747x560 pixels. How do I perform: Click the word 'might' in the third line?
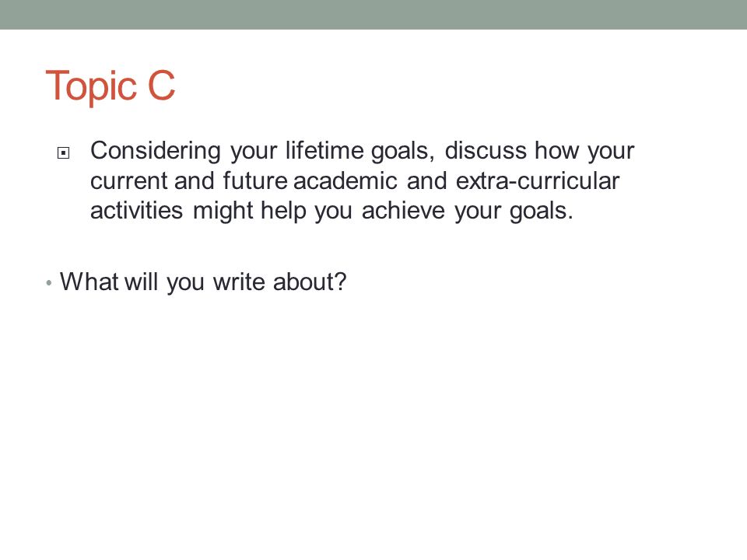tap(223, 212)
